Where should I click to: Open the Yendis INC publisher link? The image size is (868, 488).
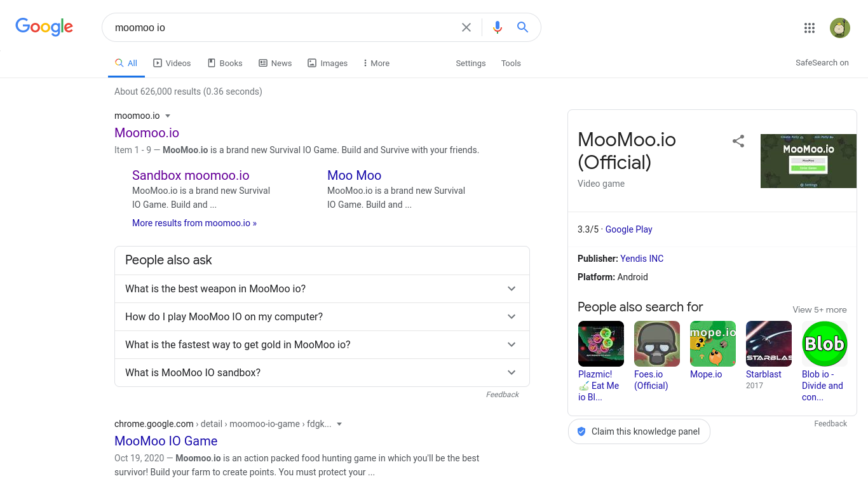click(642, 259)
